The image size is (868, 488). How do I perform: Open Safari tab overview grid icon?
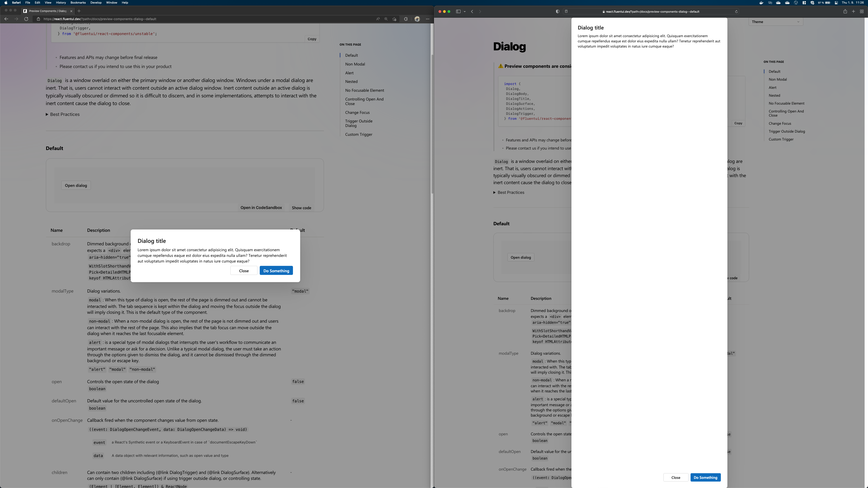(x=862, y=12)
